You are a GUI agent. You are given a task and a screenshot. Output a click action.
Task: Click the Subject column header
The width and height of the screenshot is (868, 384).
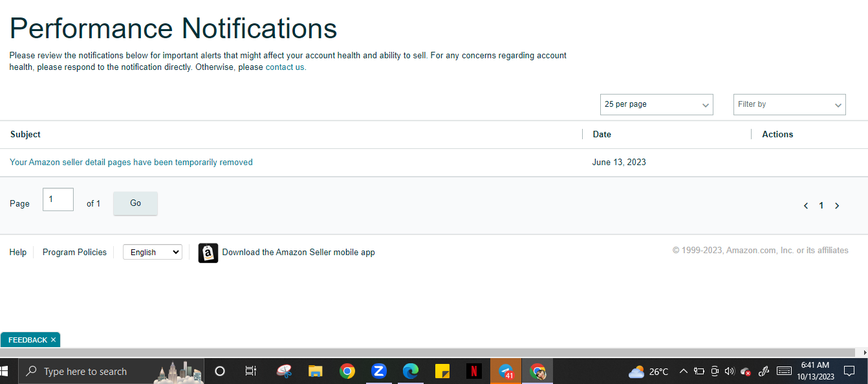[x=25, y=134]
